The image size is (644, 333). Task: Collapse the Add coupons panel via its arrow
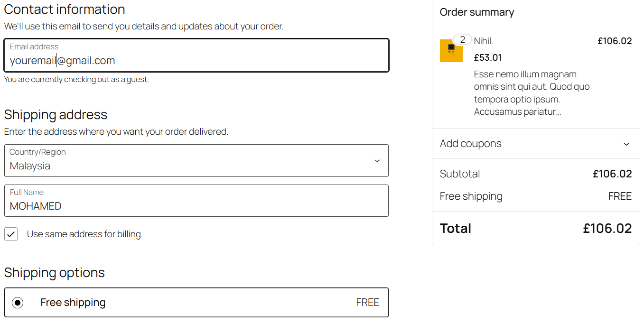pos(625,143)
